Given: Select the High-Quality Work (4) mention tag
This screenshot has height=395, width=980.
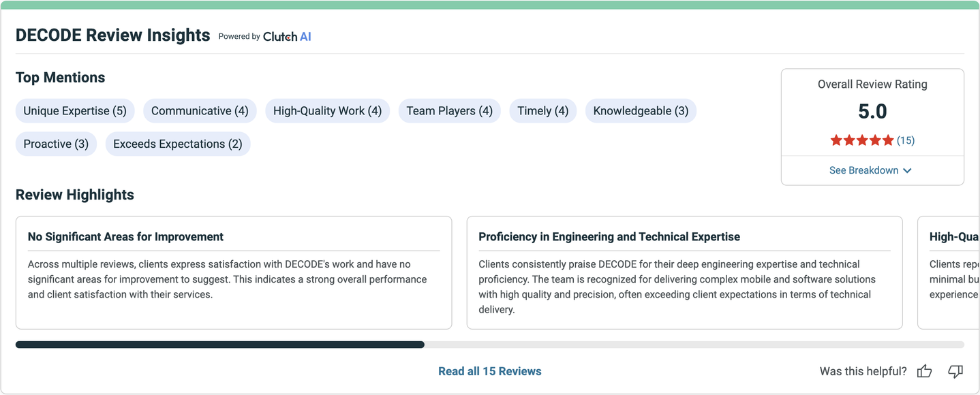Looking at the screenshot, I should (327, 111).
